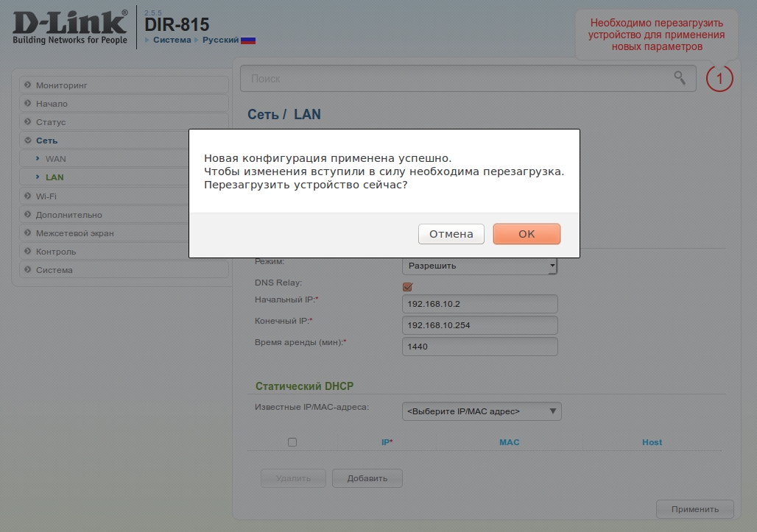Open the Выберите IP/MAC адрес dropdown

[x=482, y=411]
